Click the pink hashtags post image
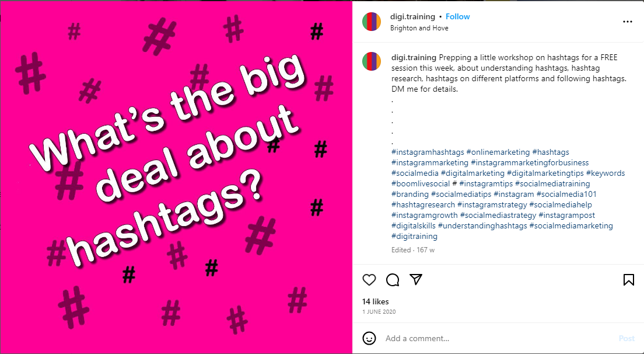 pos(176,177)
